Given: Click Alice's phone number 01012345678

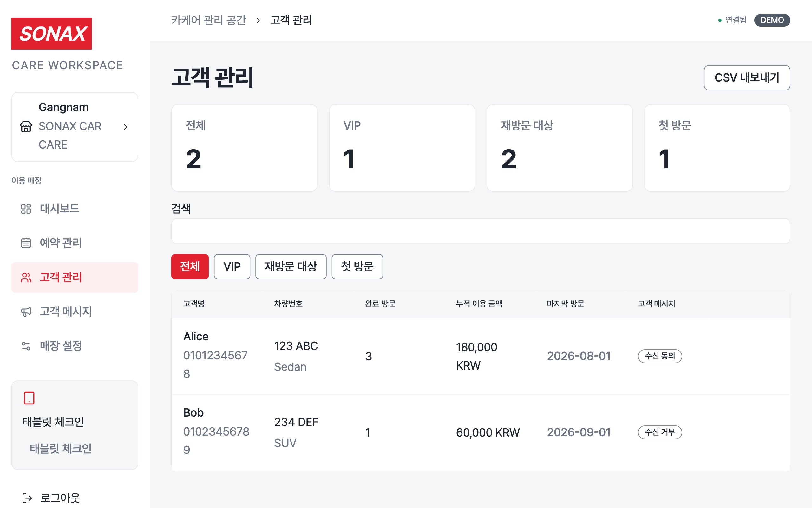Looking at the screenshot, I should pos(215,364).
